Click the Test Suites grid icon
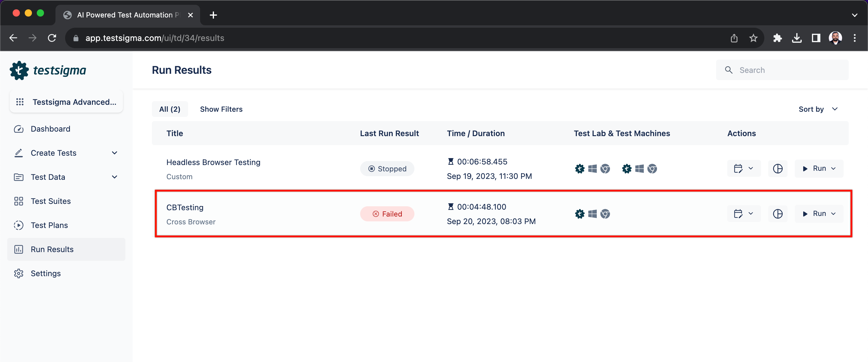 point(18,201)
